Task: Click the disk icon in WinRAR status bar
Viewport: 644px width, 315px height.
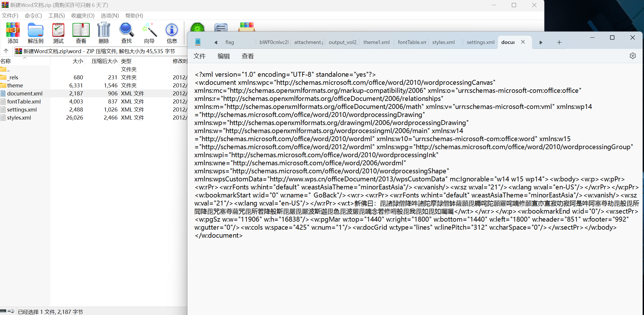Action: [3, 311]
